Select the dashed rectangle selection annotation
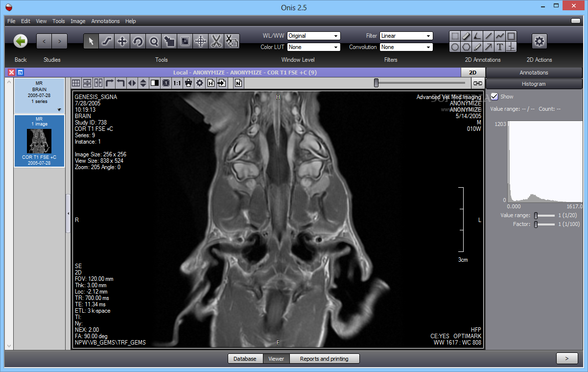588x372 pixels. (x=455, y=36)
